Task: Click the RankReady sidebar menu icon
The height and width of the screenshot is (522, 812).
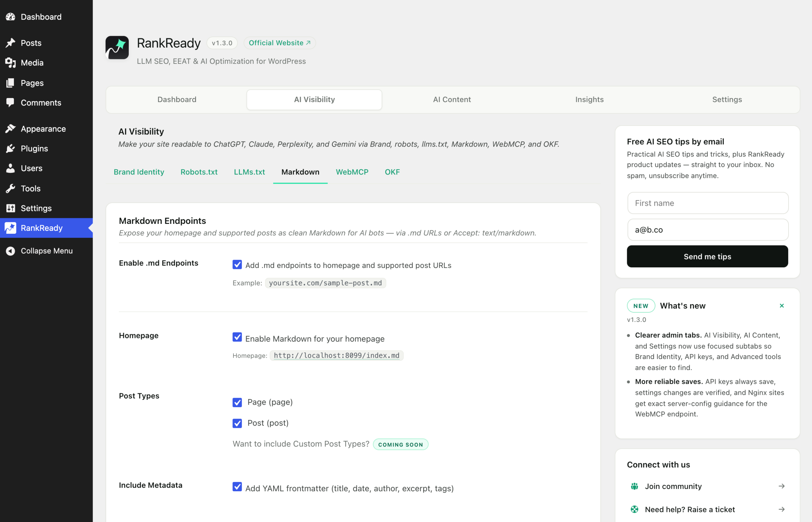Action: click(x=10, y=228)
